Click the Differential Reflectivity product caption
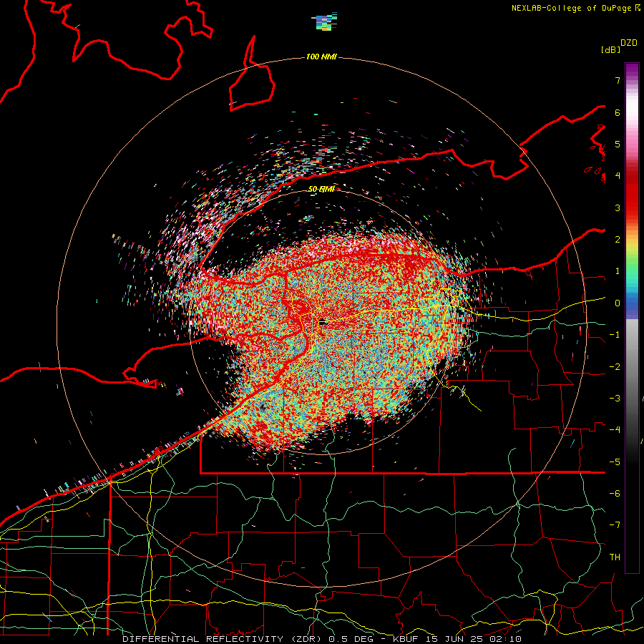Viewport: 644px width, 644px height. [322, 639]
